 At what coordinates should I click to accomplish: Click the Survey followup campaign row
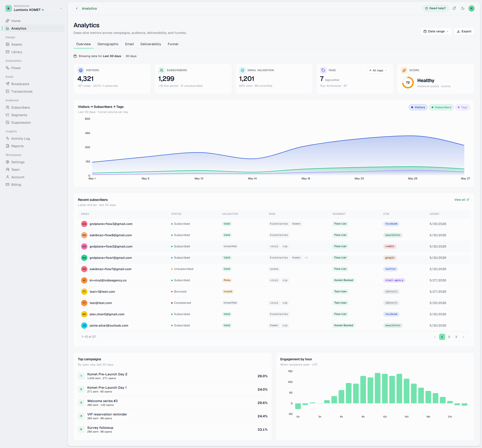173,429
